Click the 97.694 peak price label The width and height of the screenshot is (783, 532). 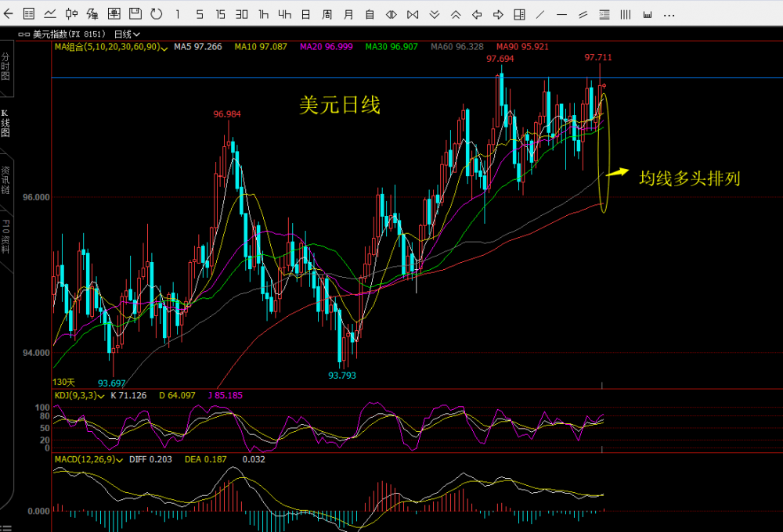click(x=500, y=59)
